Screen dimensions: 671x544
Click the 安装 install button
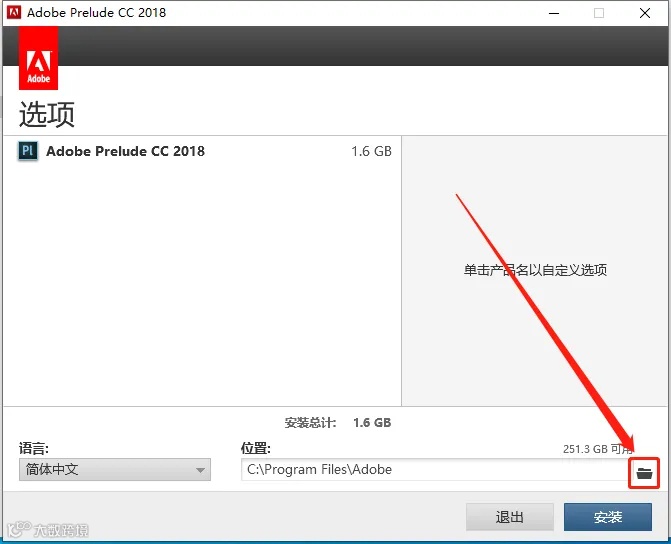(608, 517)
